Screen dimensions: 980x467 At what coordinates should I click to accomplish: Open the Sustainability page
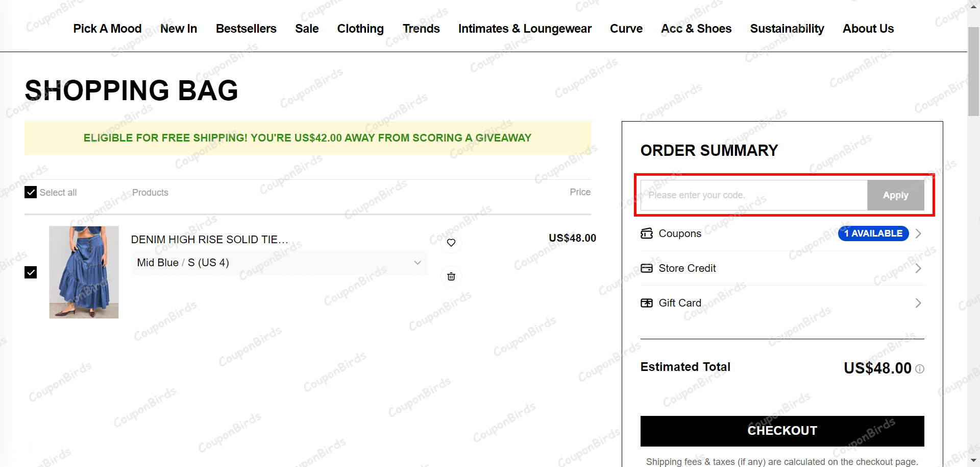(x=787, y=29)
